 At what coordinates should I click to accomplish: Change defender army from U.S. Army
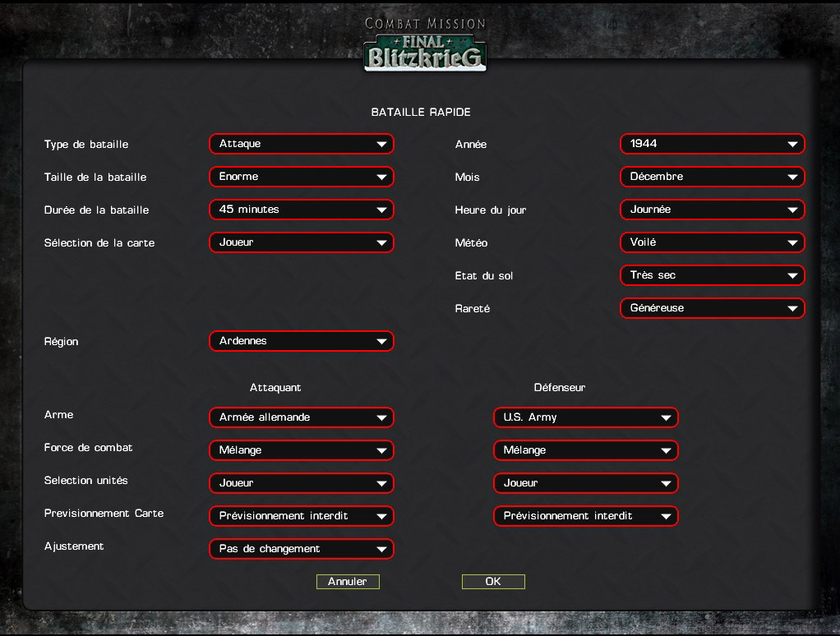click(x=586, y=417)
